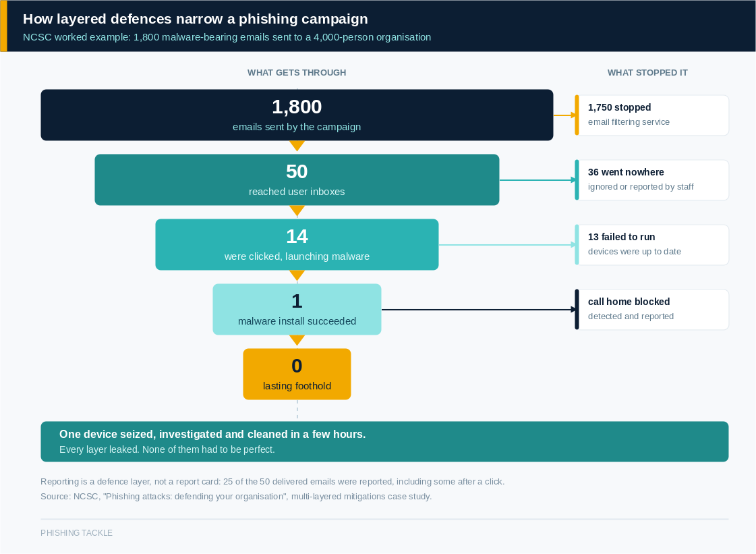Click the NCSC worked example subtitle
Viewport: 756px width, 554px height.
[227, 37]
